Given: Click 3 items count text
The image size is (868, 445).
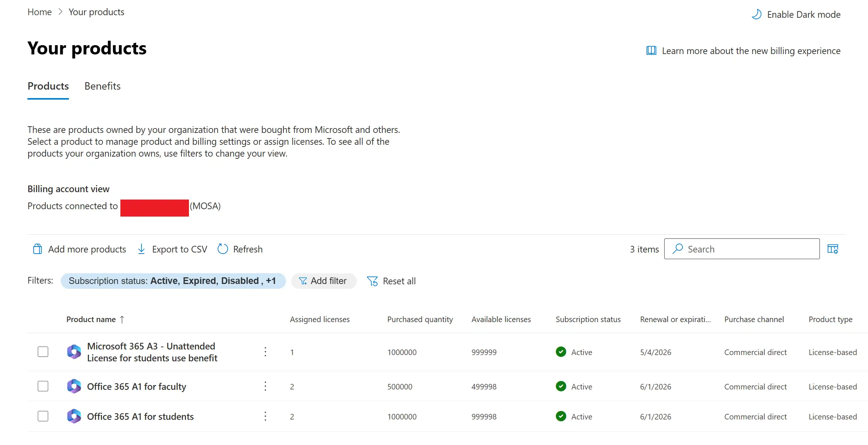Looking at the screenshot, I should coord(644,249).
